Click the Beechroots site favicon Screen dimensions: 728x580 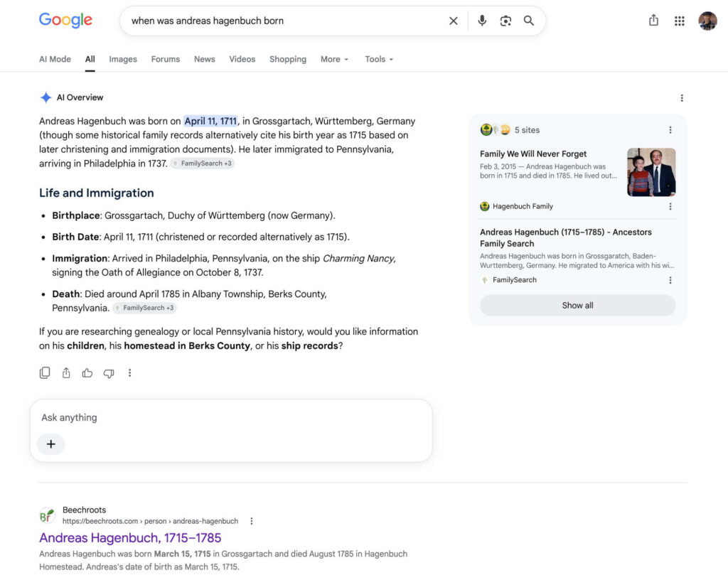tap(47, 515)
